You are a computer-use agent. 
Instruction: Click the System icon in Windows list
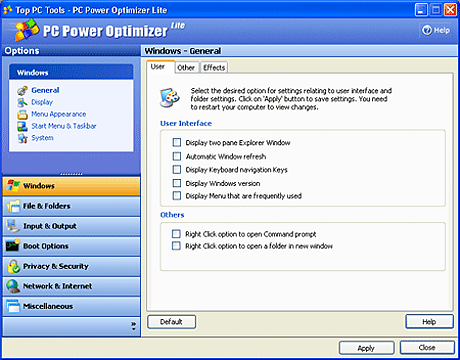coord(22,138)
